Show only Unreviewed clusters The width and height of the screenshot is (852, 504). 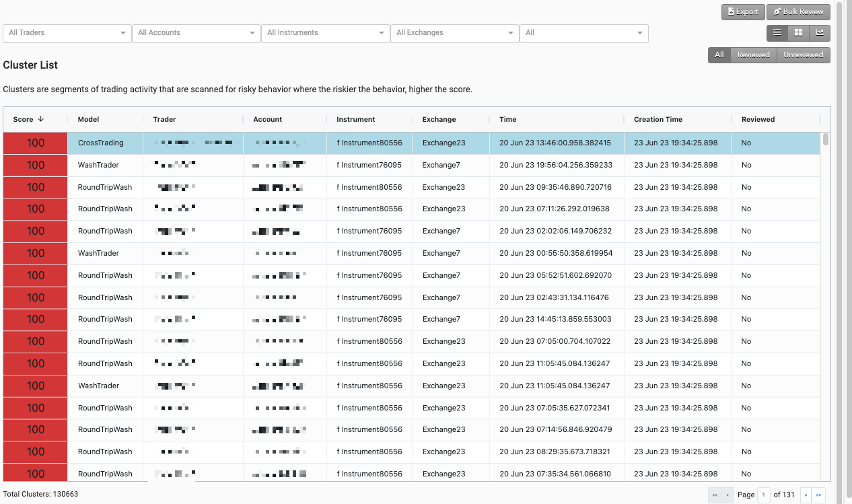[x=803, y=55]
